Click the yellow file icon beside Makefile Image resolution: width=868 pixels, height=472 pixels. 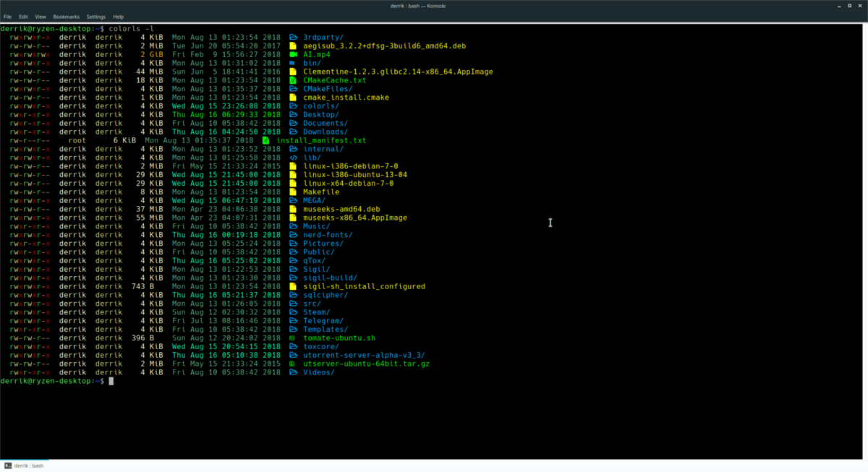[293, 192]
